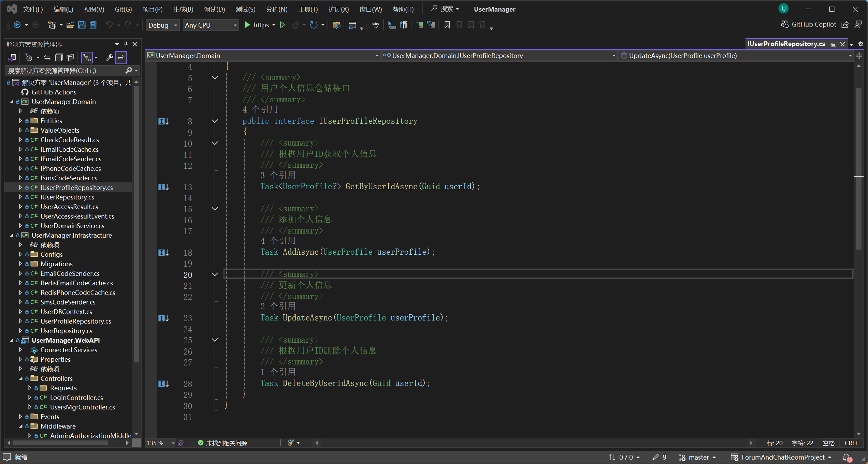Open the 调试(D) menu
Image resolution: width=868 pixels, height=464 pixels.
[x=214, y=9]
